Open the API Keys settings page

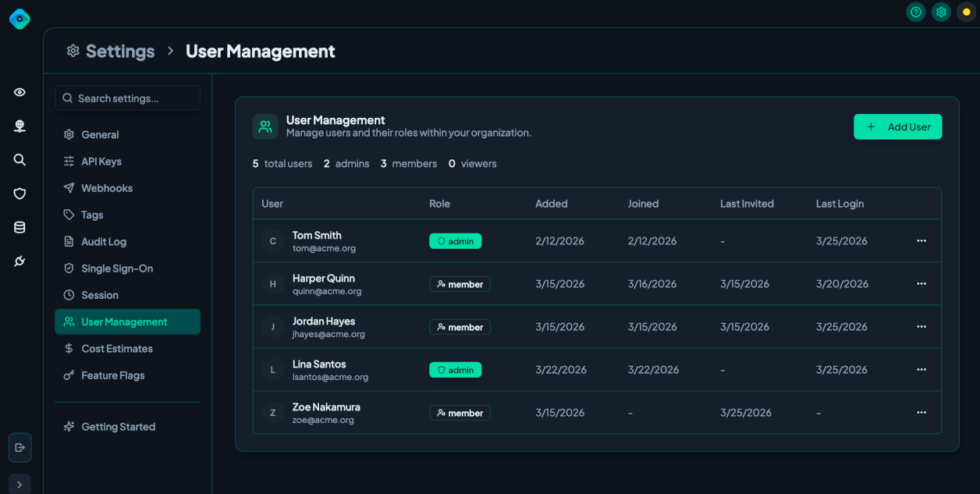[101, 162]
